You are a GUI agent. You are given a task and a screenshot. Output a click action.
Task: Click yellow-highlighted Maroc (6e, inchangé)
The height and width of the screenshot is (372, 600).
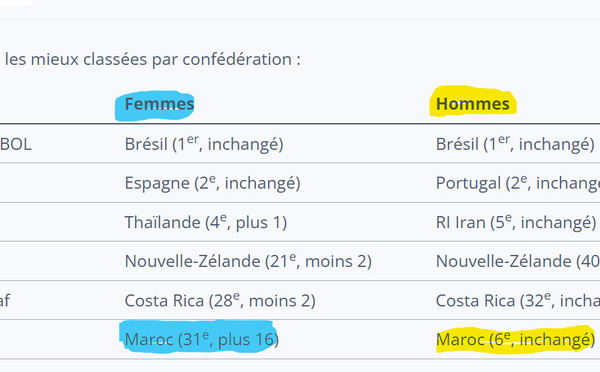(515, 339)
